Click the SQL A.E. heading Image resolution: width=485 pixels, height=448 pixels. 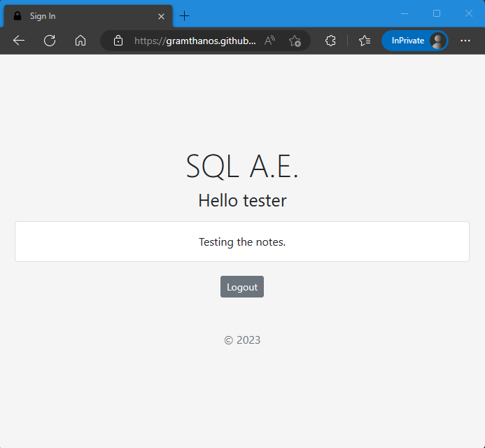pos(242,166)
